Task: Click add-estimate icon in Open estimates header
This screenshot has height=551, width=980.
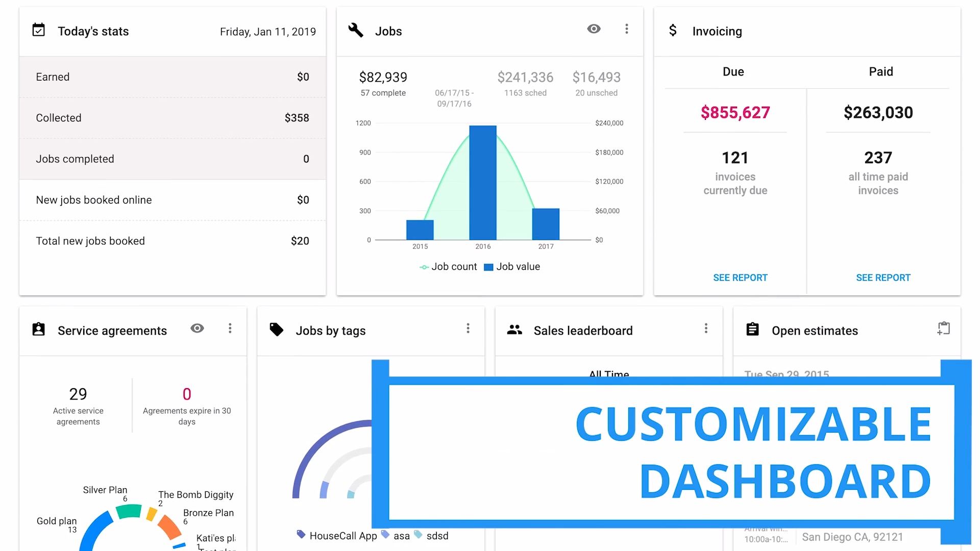Action: [x=944, y=329]
